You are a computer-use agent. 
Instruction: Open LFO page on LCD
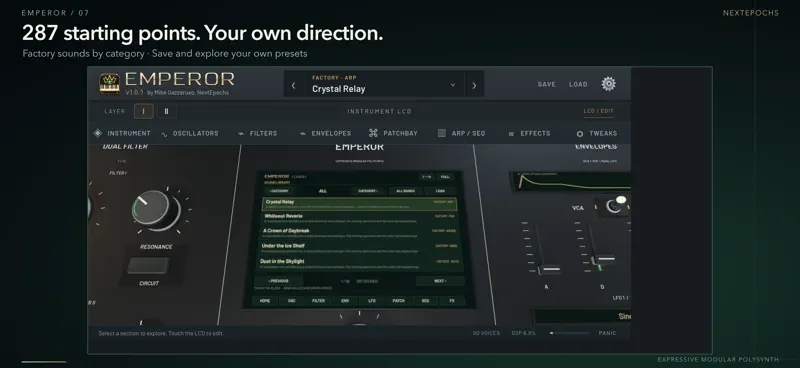372,301
